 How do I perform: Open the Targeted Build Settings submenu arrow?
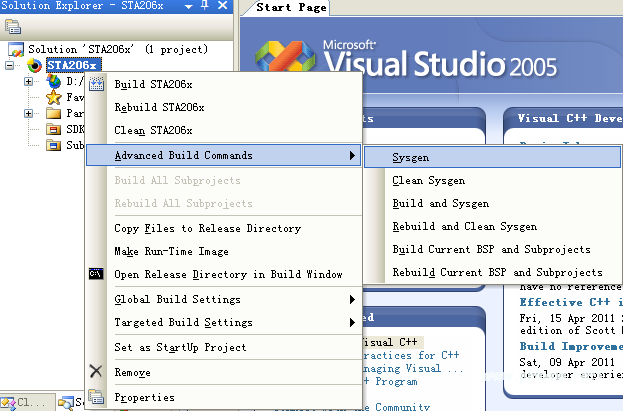[x=352, y=322]
